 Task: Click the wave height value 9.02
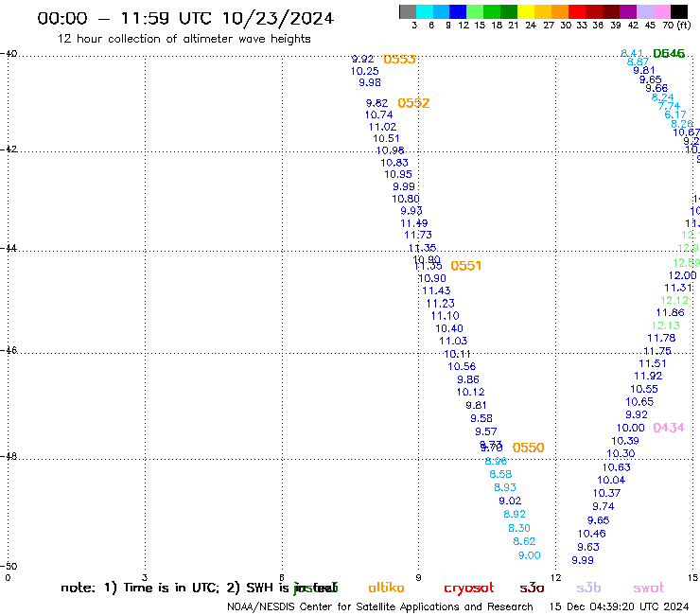tap(510, 501)
